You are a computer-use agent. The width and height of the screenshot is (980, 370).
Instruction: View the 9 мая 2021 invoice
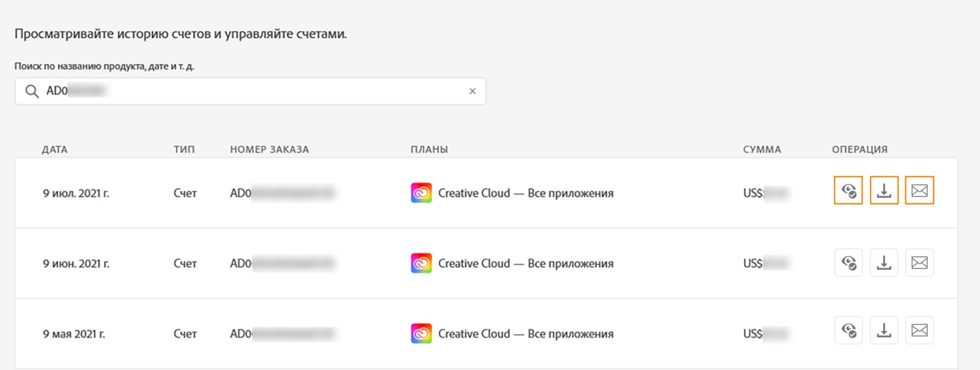(848, 330)
